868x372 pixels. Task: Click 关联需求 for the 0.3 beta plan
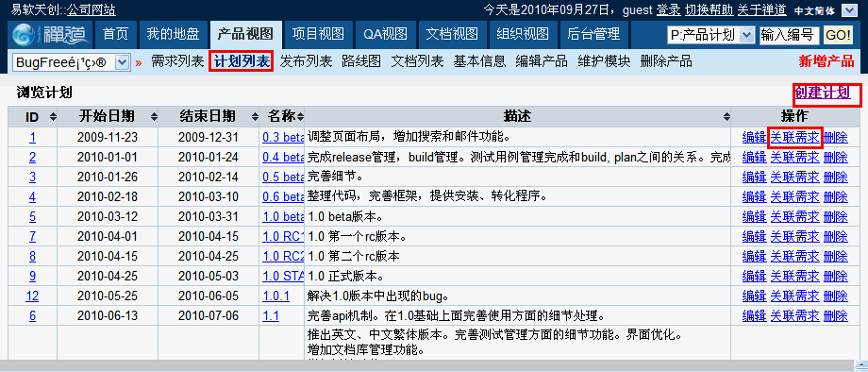point(795,137)
